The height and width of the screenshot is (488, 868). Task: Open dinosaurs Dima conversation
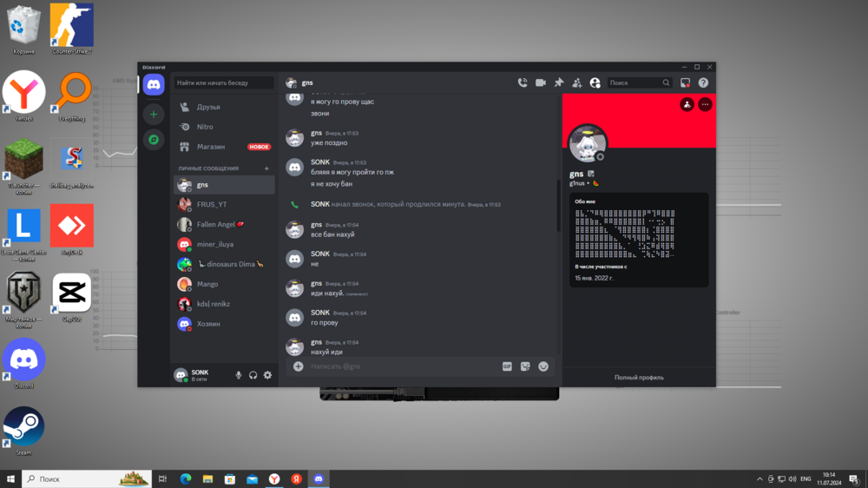point(224,264)
